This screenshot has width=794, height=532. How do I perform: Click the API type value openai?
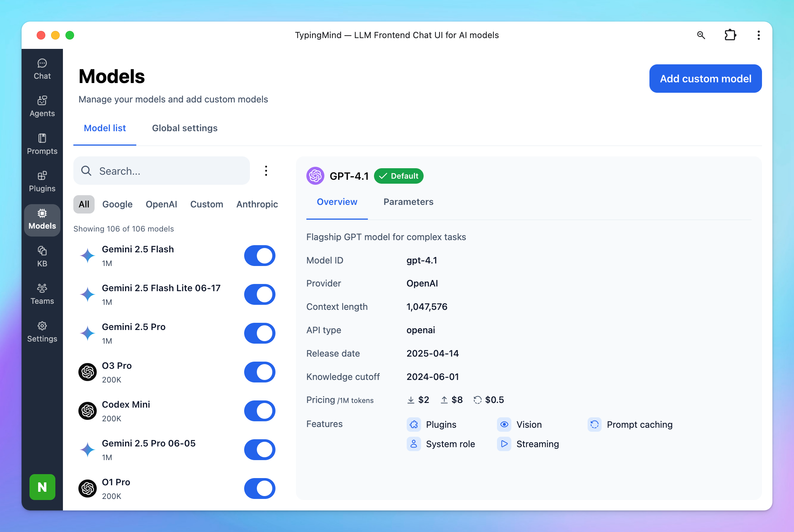pyautogui.click(x=421, y=330)
